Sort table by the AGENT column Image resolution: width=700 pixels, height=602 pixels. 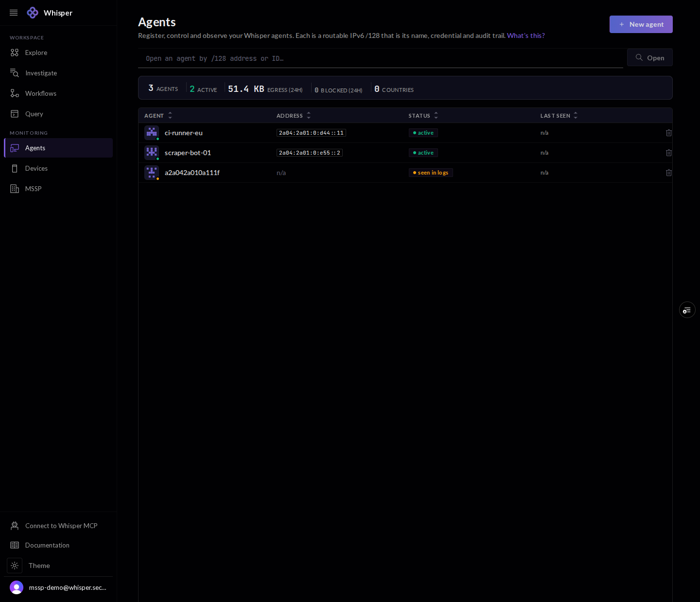pos(158,116)
